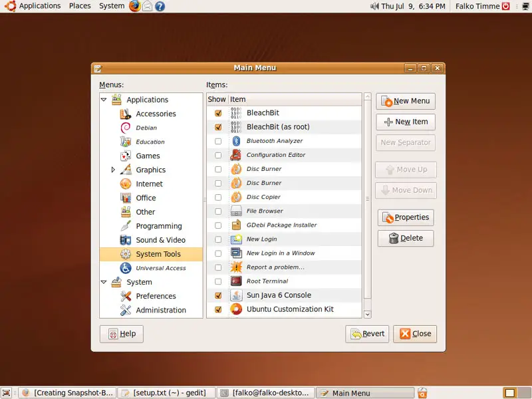Click the Bluetooth Analyzer icon

click(x=236, y=141)
